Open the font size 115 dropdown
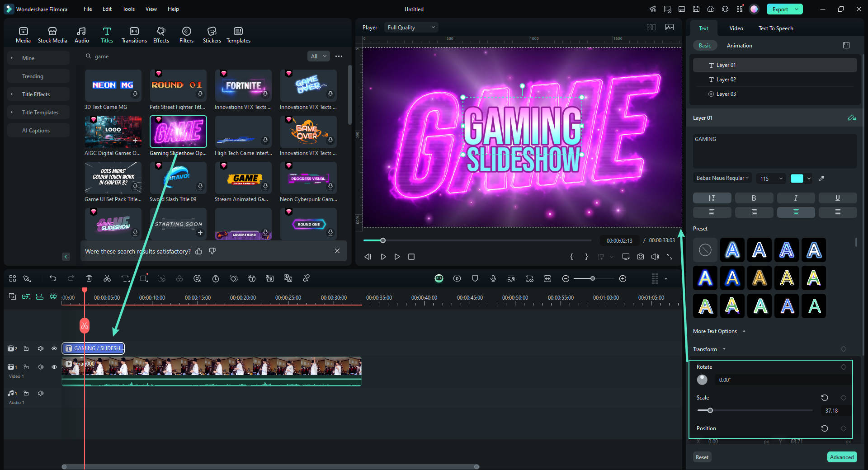868x470 pixels. tap(771, 178)
